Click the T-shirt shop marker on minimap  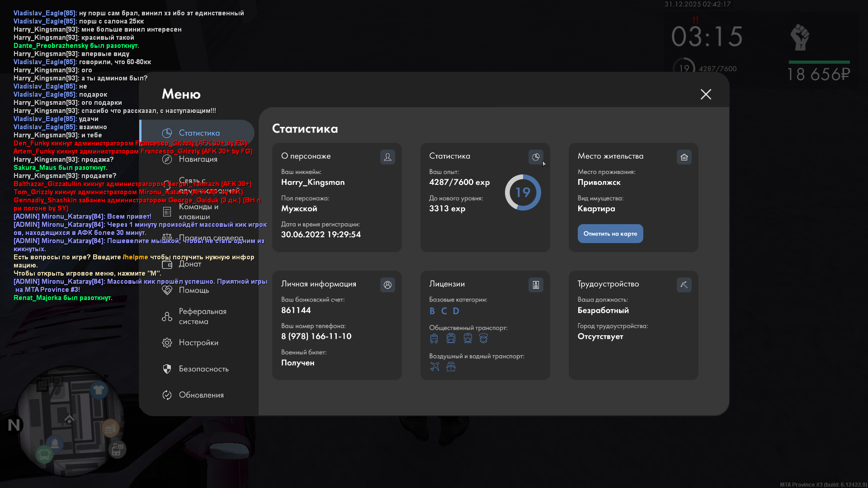[98, 389]
